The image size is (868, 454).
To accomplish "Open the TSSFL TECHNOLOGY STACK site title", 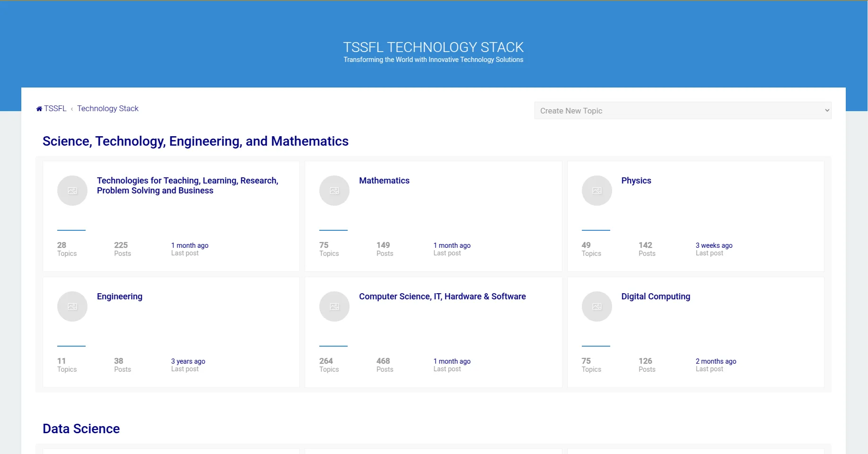I will coord(433,47).
